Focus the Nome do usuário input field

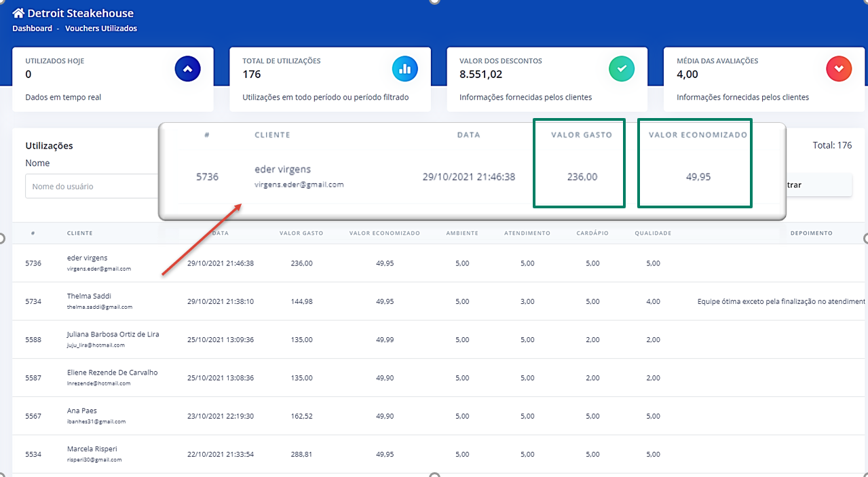(92, 186)
